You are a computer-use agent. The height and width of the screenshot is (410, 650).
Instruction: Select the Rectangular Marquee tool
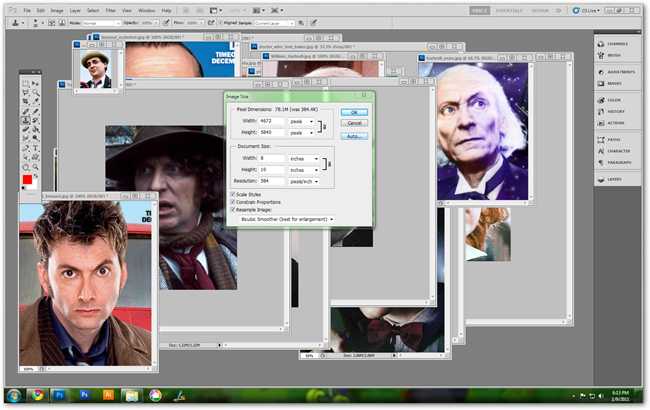(26, 84)
